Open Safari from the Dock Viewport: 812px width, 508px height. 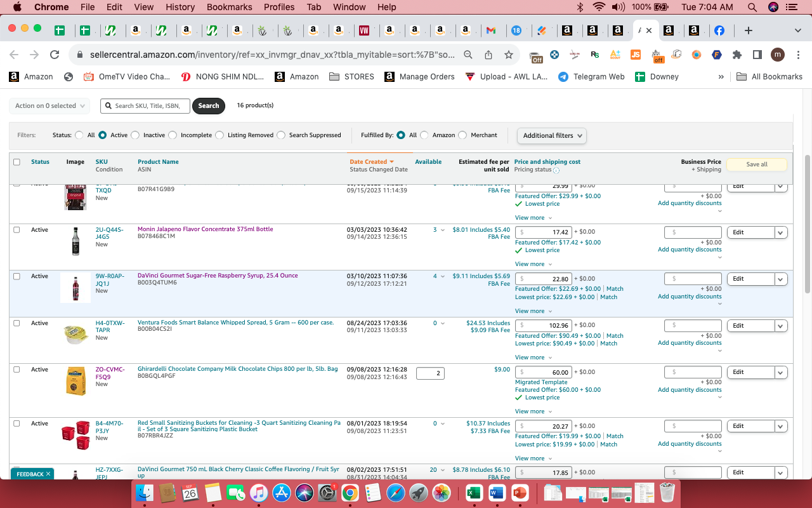pyautogui.click(x=395, y=493)
